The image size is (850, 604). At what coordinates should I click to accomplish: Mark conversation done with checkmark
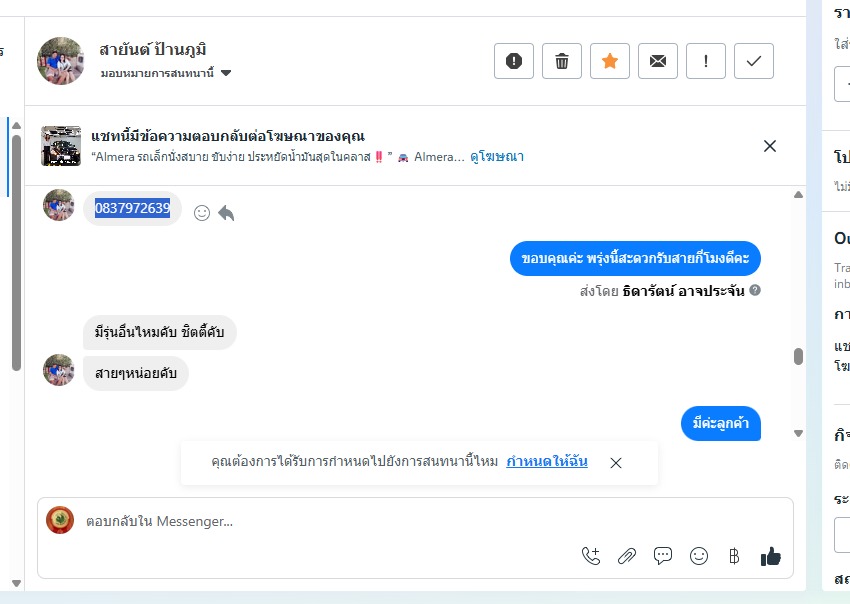coord(754,61)
